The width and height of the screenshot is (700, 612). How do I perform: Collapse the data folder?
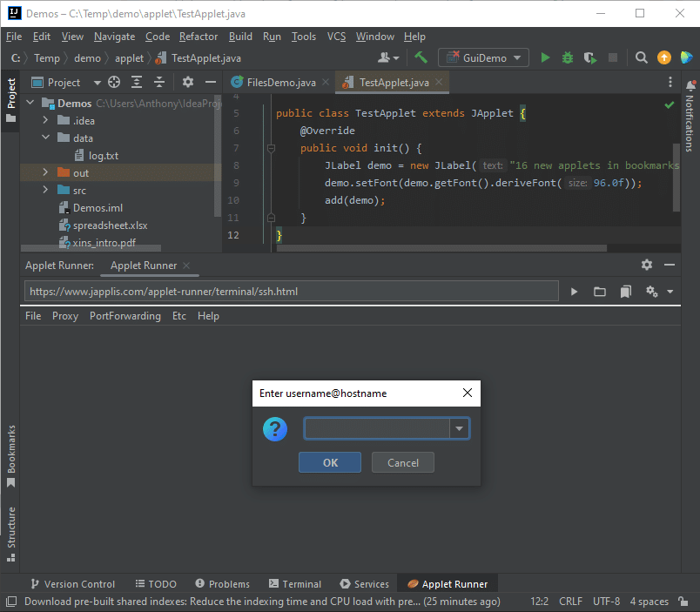45,138
